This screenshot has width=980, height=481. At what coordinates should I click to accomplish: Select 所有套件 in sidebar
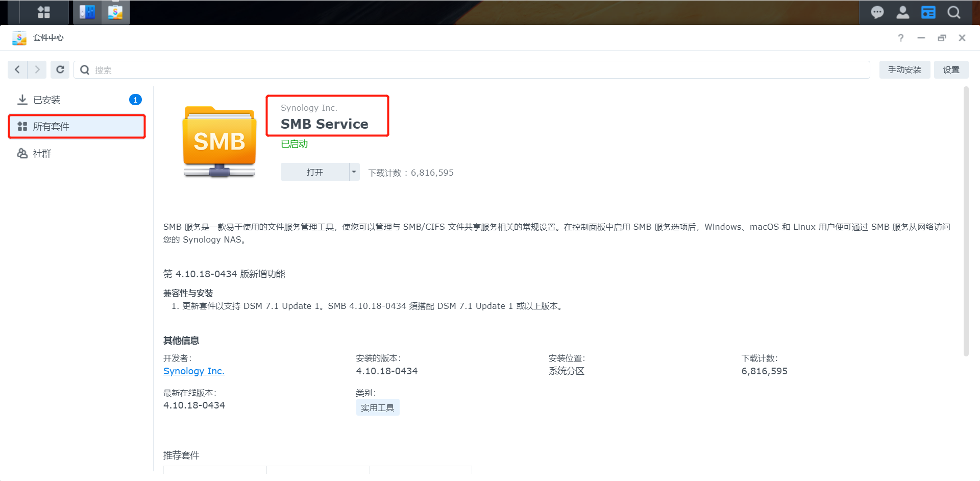coord(77,126)
